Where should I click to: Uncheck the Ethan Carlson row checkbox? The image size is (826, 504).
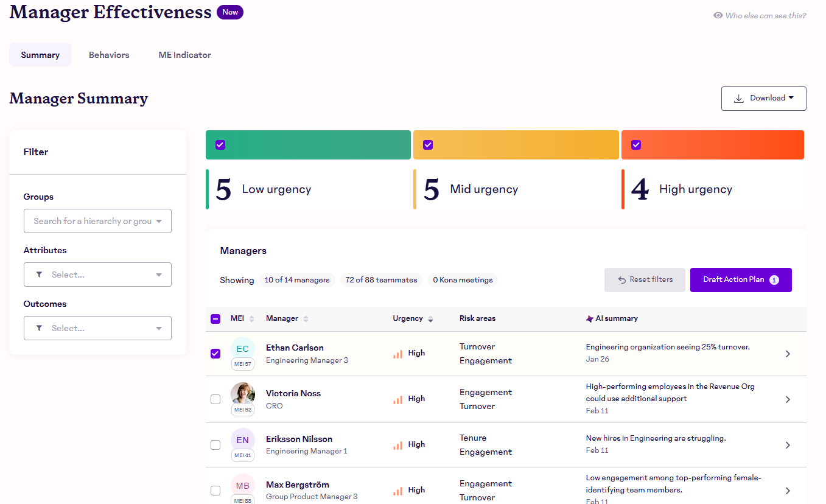[215, 354]
